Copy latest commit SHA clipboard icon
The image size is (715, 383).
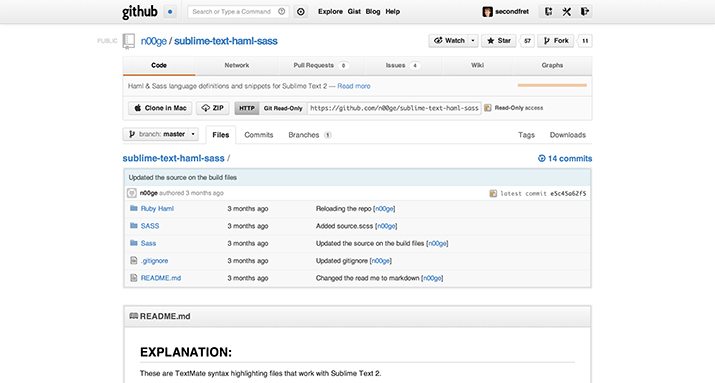point(493,193)
